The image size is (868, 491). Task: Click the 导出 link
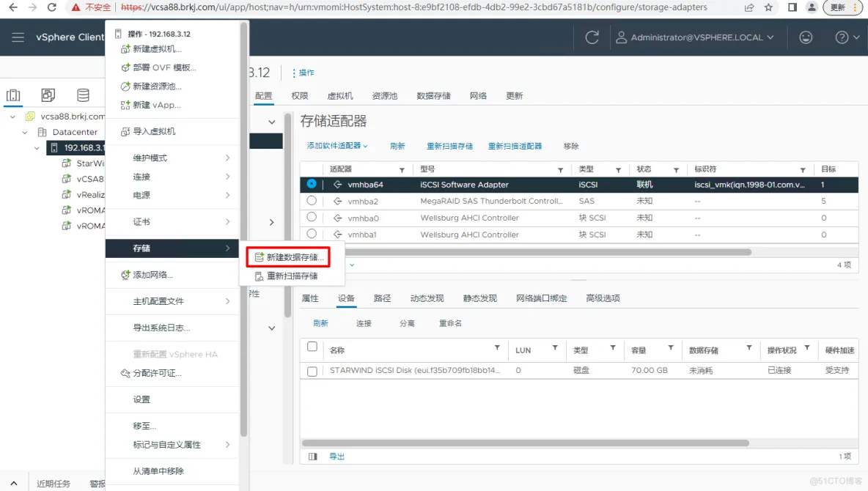click(337, 456)
